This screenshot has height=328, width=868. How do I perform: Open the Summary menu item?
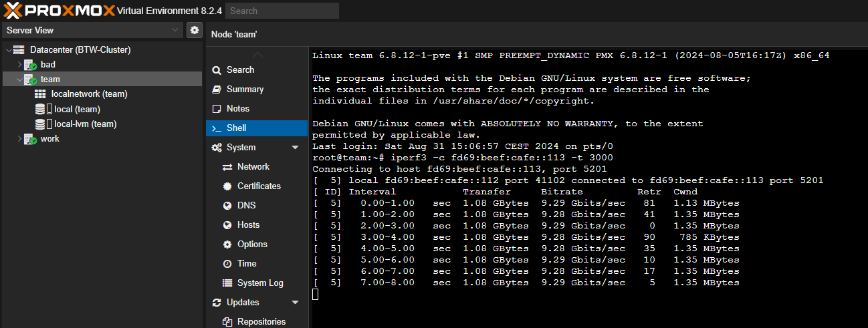click(257, 89)
